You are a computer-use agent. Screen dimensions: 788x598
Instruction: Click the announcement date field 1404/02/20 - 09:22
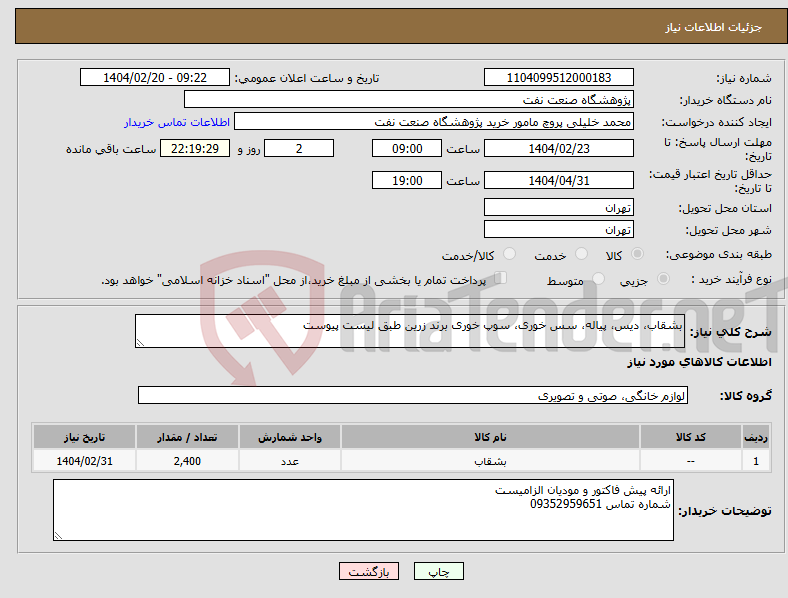click(x=155, y=77)
